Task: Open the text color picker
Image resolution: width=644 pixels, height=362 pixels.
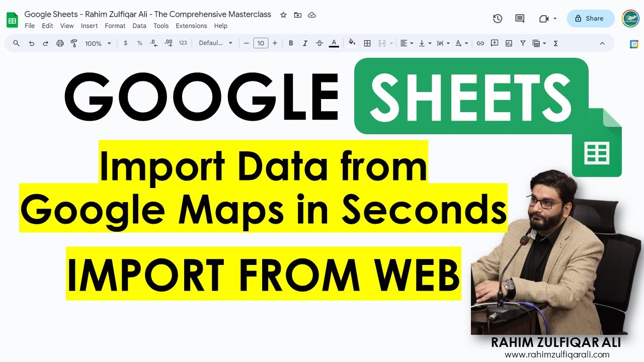Action: click(x=334, y=43)
